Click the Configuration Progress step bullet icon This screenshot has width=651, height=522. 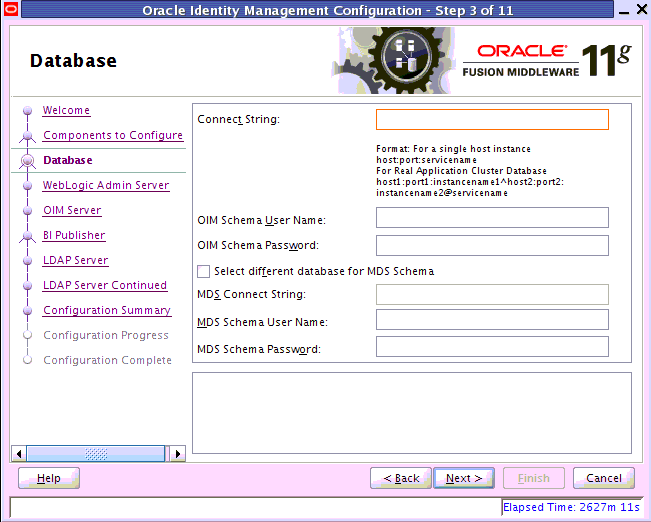click(x=27, y=335)
